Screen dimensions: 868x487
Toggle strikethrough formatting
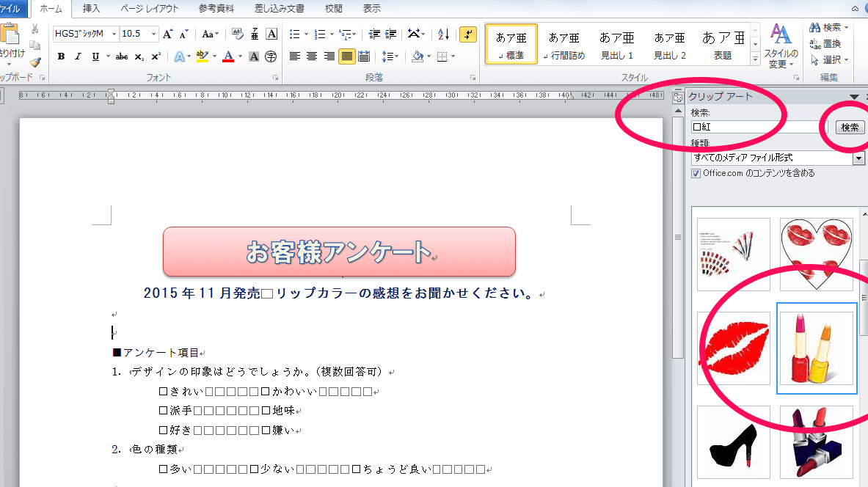[123, 56]
